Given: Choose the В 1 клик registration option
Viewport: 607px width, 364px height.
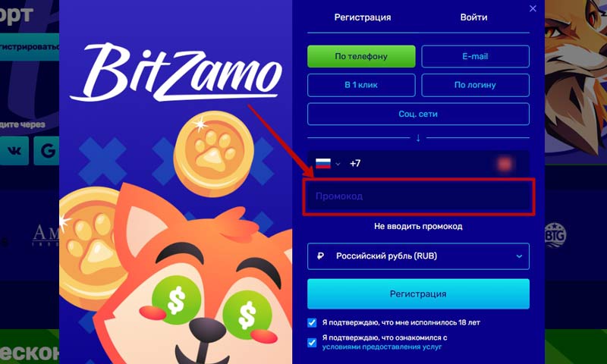Looking at the screenshot, I should pos(361,85).
